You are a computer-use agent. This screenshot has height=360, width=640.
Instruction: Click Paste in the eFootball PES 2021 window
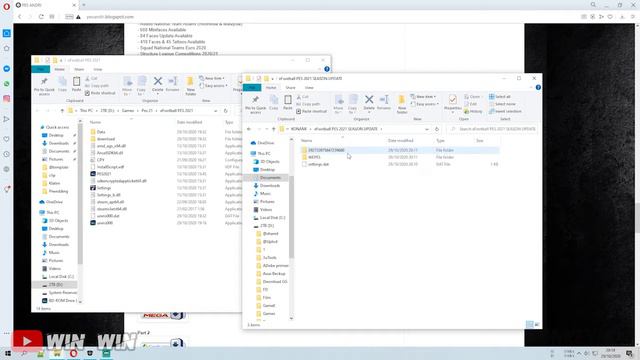click(76, 84)
